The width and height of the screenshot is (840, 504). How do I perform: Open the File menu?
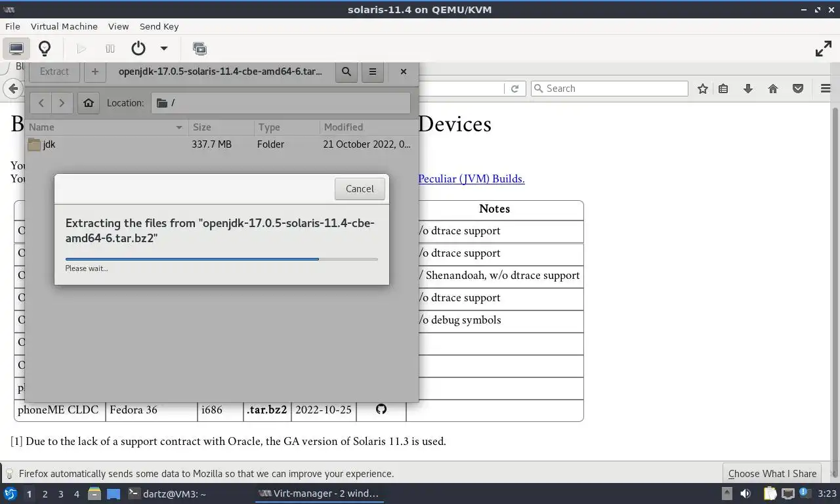pyautogui.click(x=12, y=26)
